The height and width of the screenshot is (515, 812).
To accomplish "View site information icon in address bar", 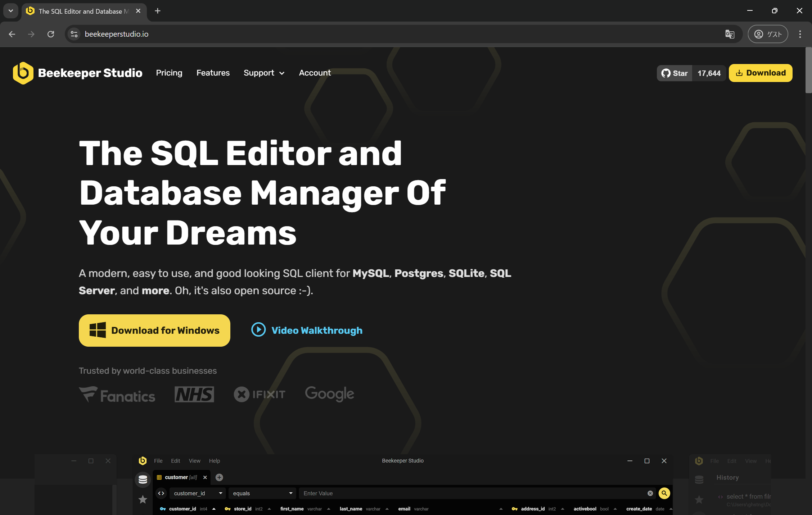I will coord(74,34).
